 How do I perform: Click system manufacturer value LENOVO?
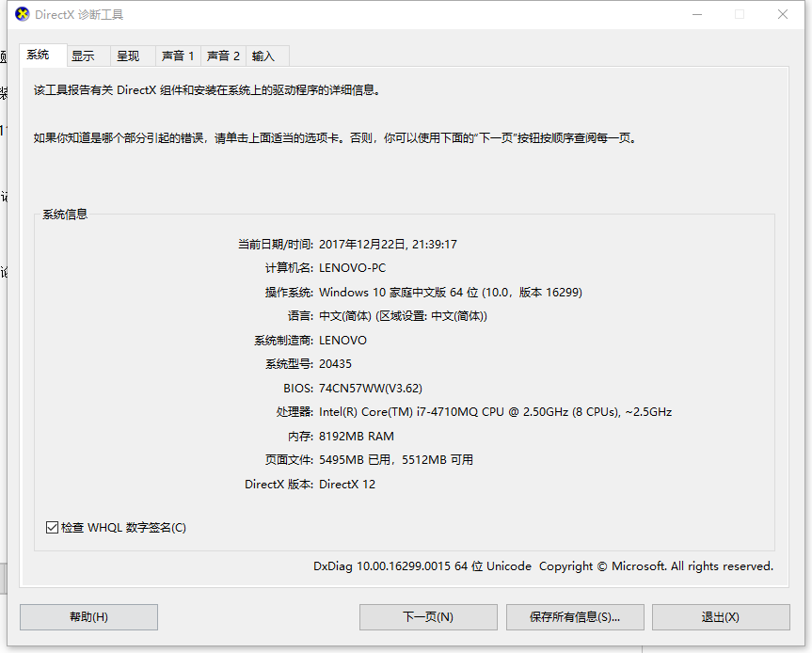tap(342, 341)
